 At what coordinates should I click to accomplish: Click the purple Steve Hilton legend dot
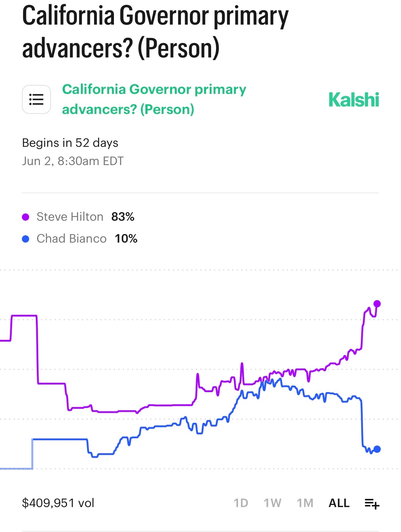[x=26, y=217]
